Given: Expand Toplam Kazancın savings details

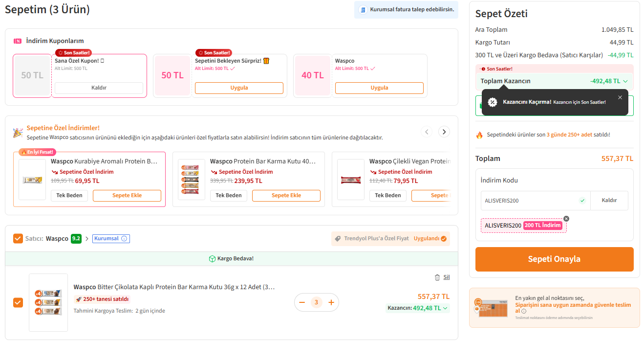Looking at the screenshot, I should [625, 81].
